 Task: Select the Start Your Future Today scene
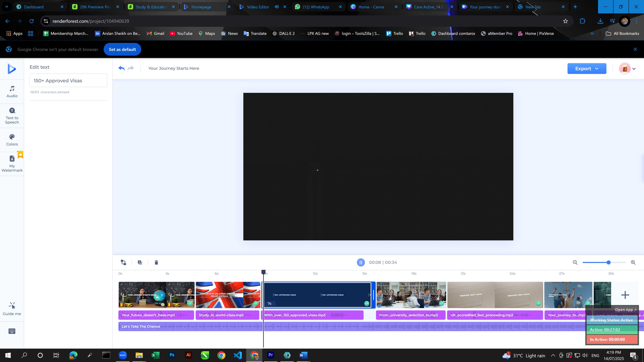pos(568,295)
